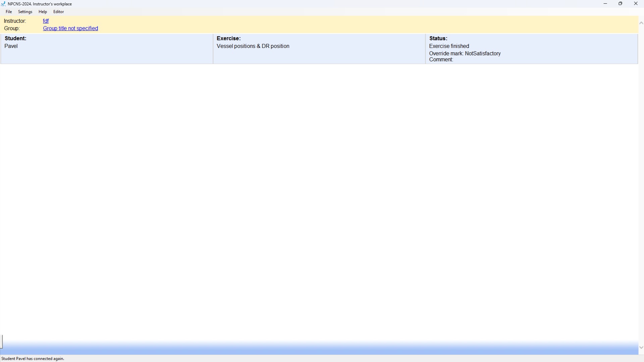Click the 'Exercise finished' status text
The width and height of the screenshot is (644, 362).
click(449, 46)
